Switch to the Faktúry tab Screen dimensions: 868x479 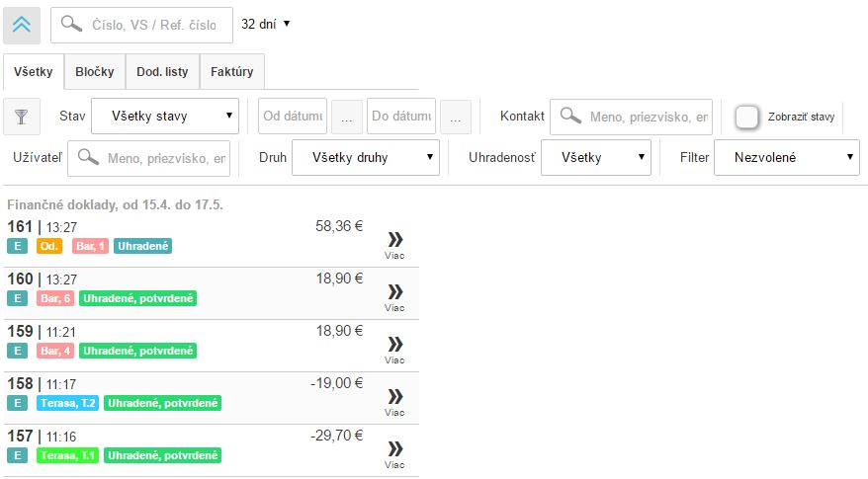click(x=232, y=72)
